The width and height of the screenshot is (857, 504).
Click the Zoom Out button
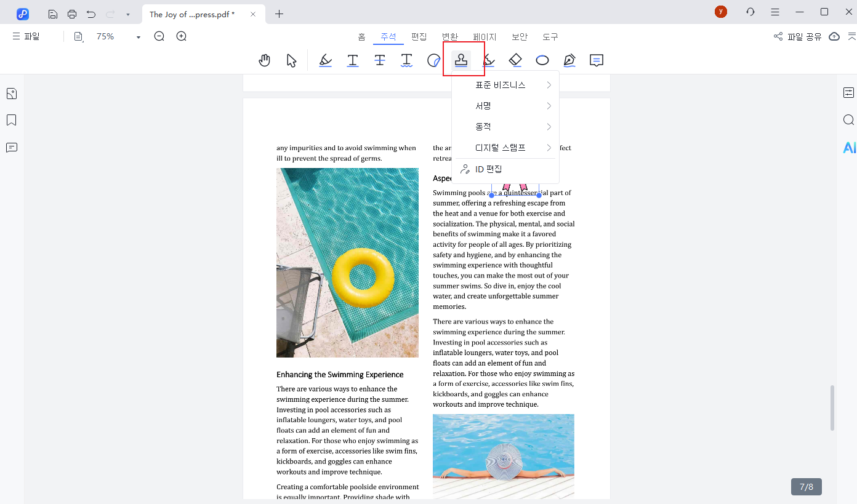click(159, 36)
